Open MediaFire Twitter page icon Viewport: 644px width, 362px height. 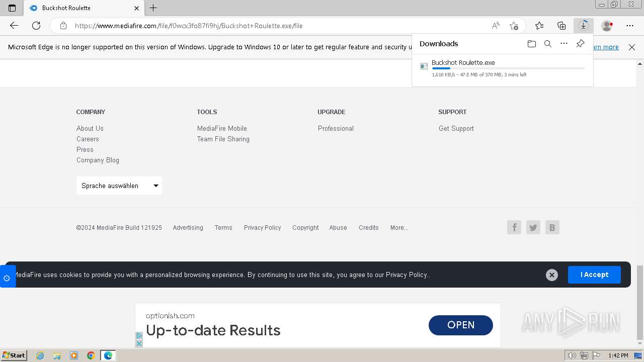(x=533, y=227)
